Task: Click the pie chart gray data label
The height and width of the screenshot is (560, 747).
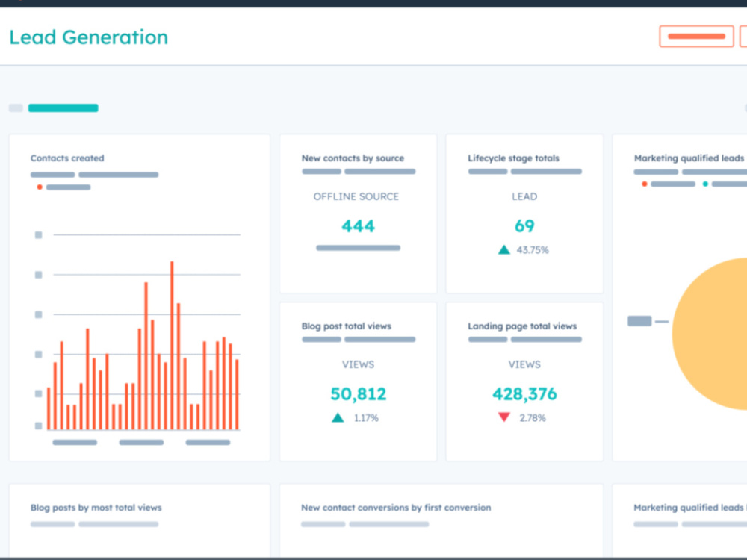Action: pyautogui.click(x=639, y=321)
